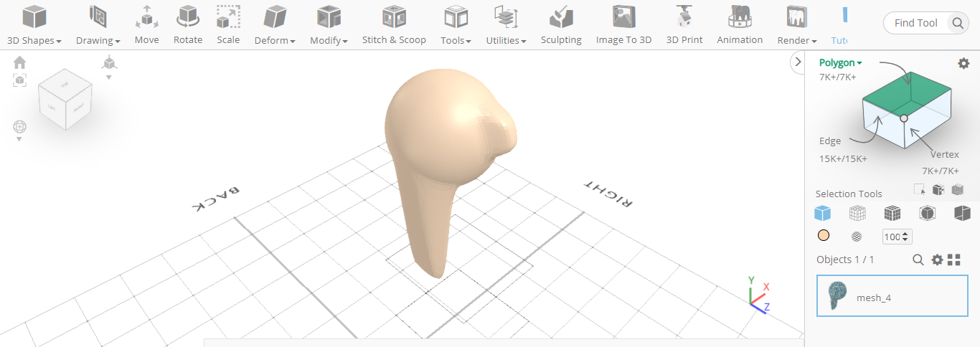Search objects with the magnifier icon
Viewport: 980px width, 347px height.
(918, 260)
